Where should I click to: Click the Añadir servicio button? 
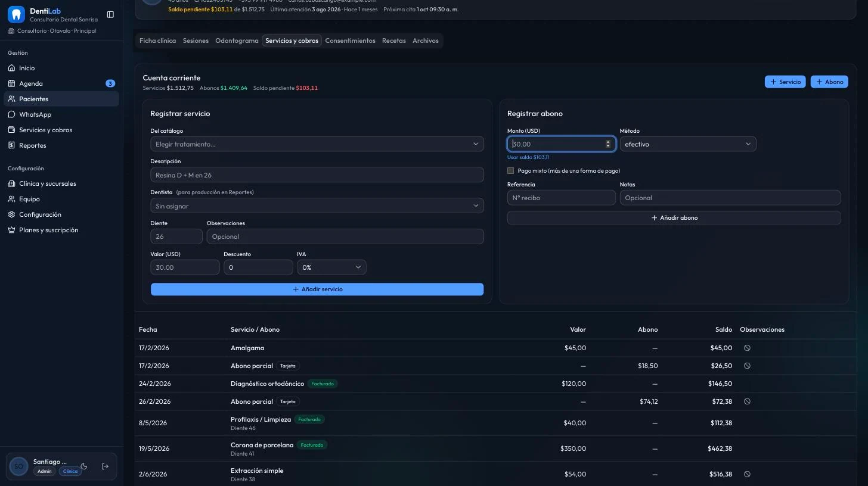(x=317, y=289)
